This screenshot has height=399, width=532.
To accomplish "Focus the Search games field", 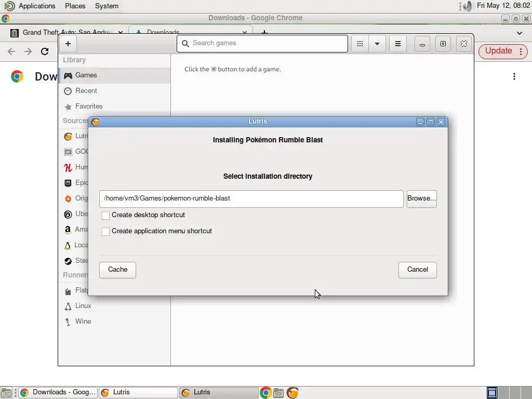I will 262,44.
